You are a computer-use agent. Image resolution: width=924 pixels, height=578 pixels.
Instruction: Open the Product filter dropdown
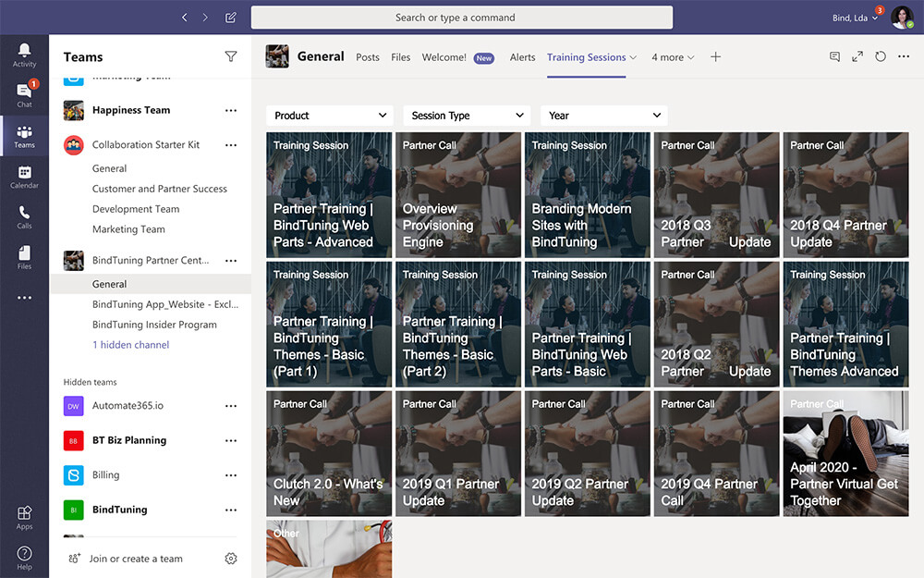pyautogui.click(x=330, y=116)
